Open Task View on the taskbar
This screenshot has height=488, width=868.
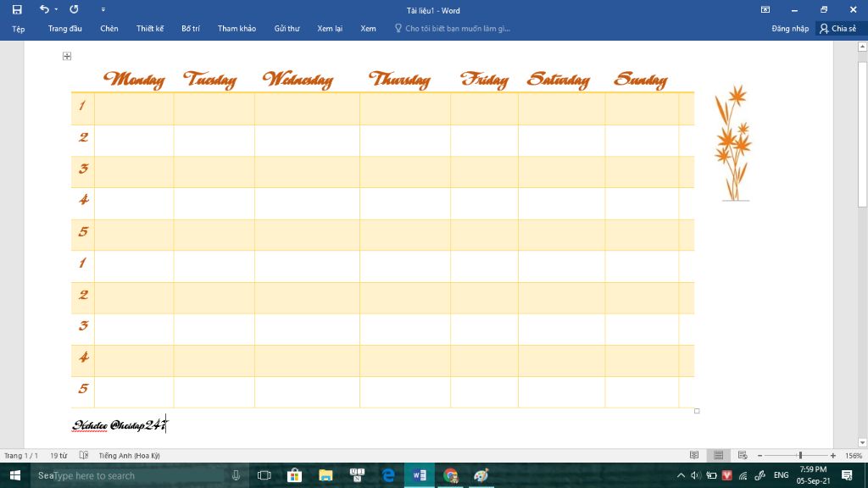(x=264, y=475)
